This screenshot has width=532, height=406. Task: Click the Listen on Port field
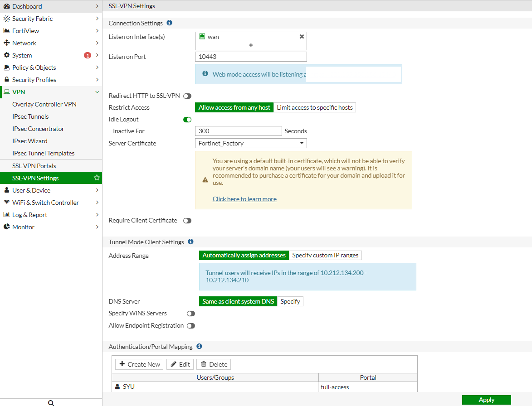click(x=251, y=56)
